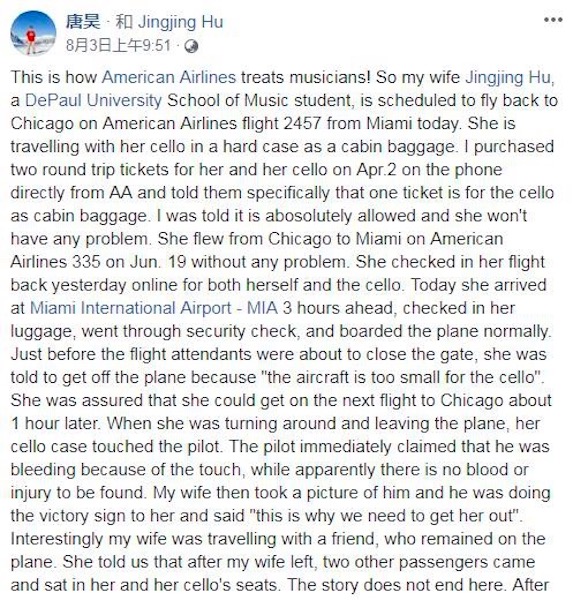Open the poster's round profile picture

(x=33, y=33)
